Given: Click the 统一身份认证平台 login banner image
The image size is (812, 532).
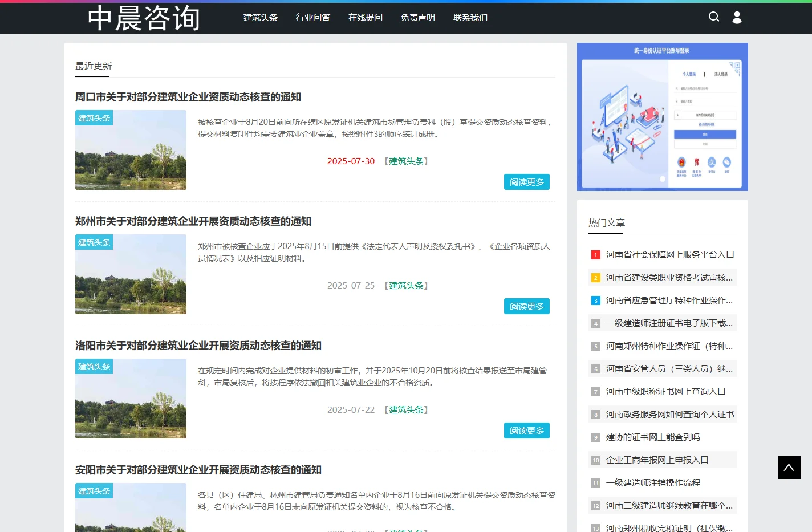Looking at the screenshot, I should point(663,117).
